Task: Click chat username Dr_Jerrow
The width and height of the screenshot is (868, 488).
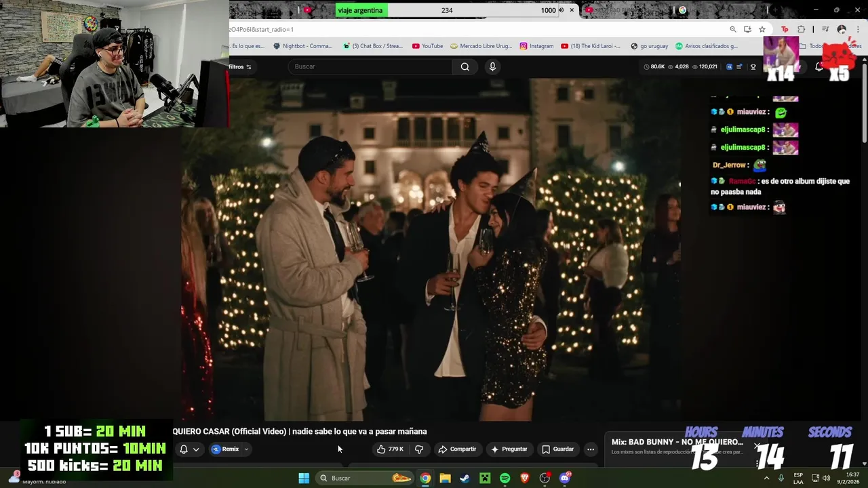Action: (729, 165)
